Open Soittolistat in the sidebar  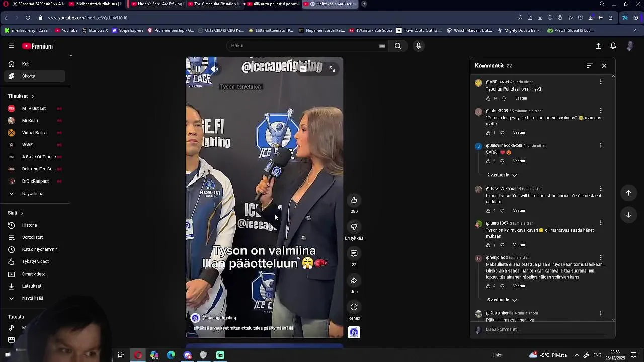(34, 237)
